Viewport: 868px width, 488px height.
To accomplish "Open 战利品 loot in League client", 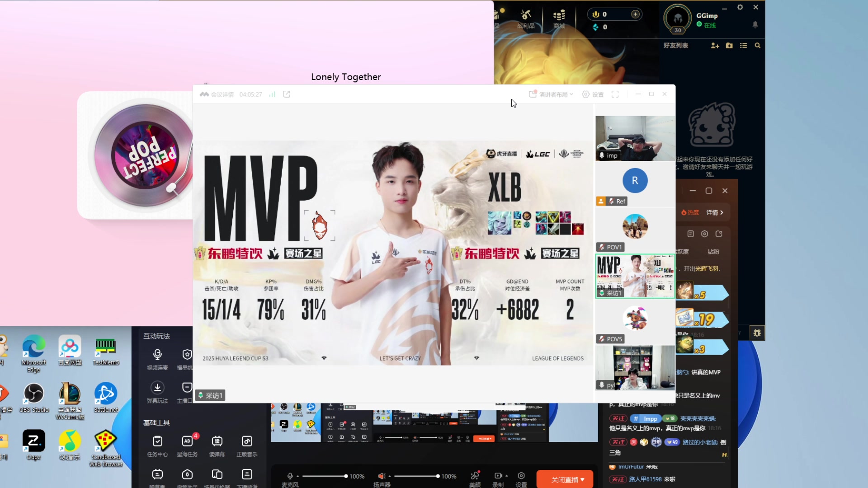I will pos(526,19).
